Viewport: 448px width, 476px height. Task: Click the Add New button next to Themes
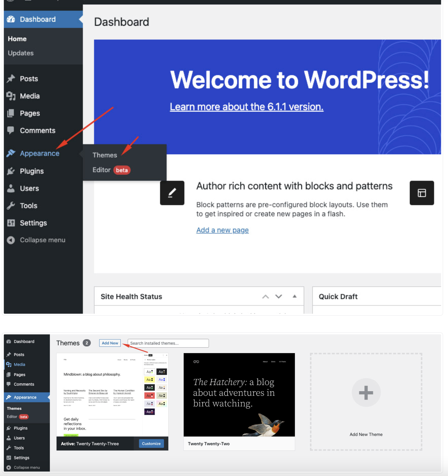110,343
